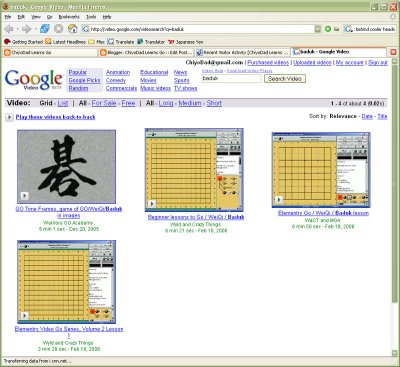Open the Bookmarks menu
Screen dimensions: 400x367
pos(69,17)
